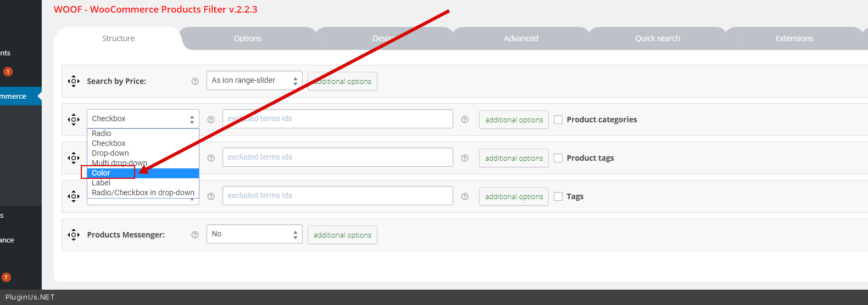Switch to the Design tab
Screen dimensions: 868x305
click(x=384, y=38)
